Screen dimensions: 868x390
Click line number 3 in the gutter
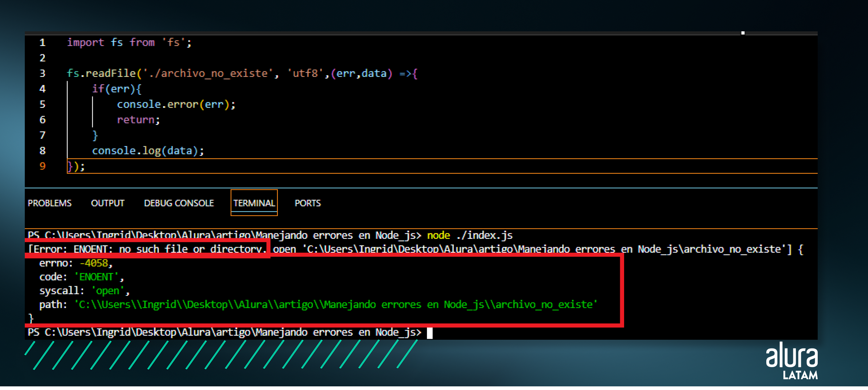42,74
